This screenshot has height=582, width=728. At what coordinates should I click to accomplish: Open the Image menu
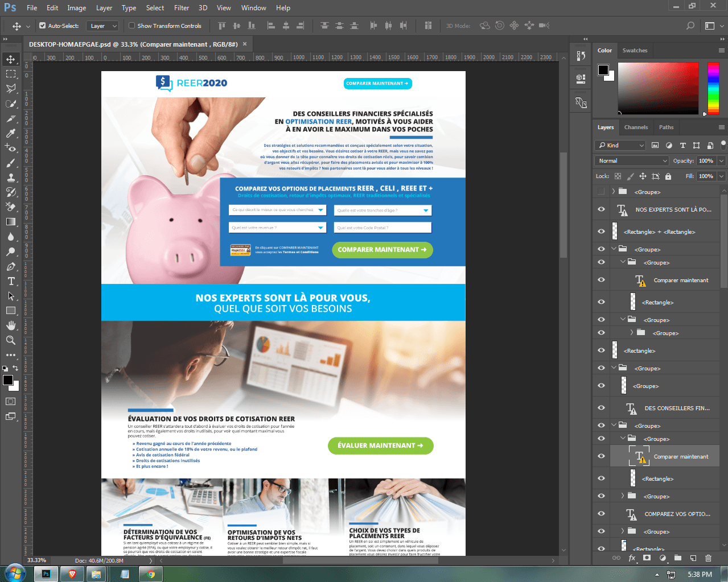pos(77,8)
